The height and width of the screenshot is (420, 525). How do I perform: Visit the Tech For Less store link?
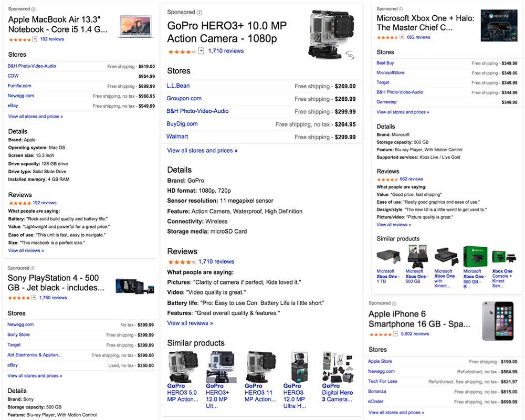[x=383, y=381]
